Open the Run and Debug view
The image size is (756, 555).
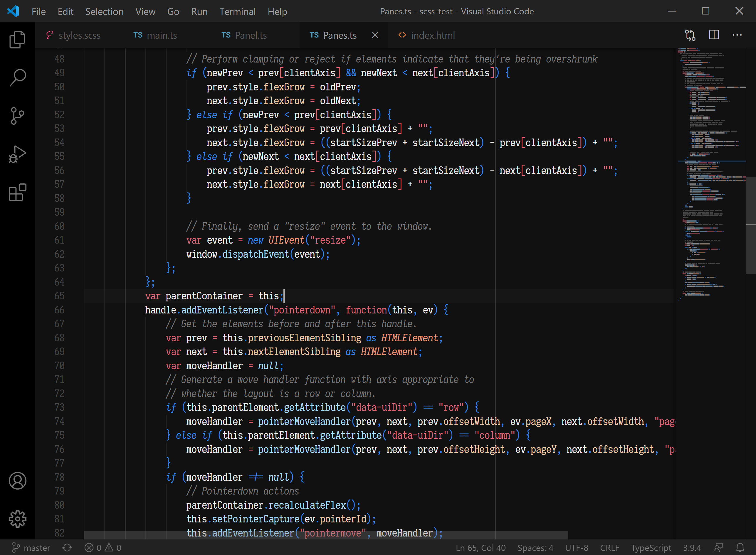[x=18, y=154]
